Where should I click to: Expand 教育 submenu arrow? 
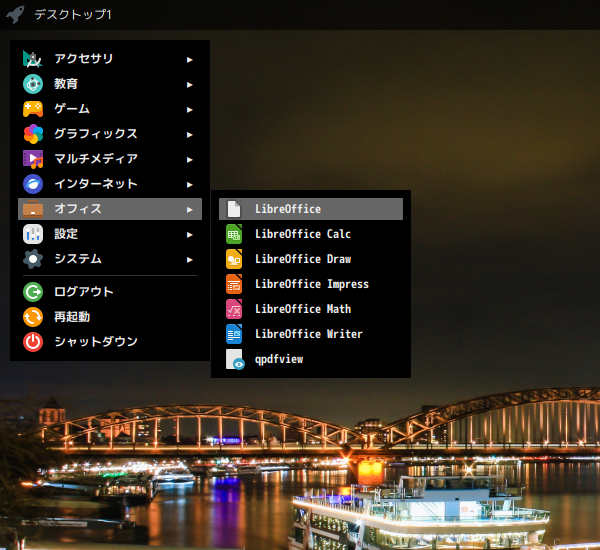point(189,85)
